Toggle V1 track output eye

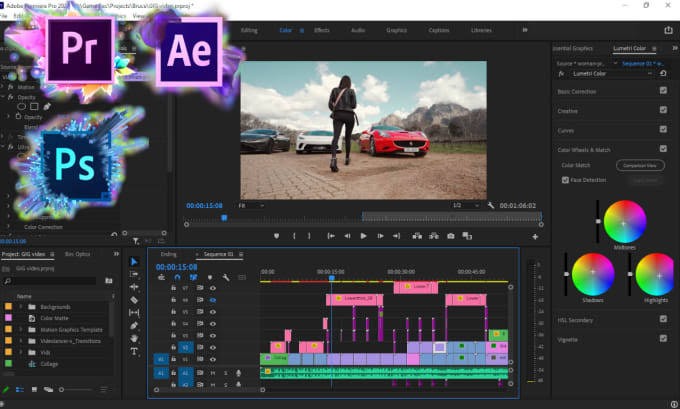(x=213, y=359)
